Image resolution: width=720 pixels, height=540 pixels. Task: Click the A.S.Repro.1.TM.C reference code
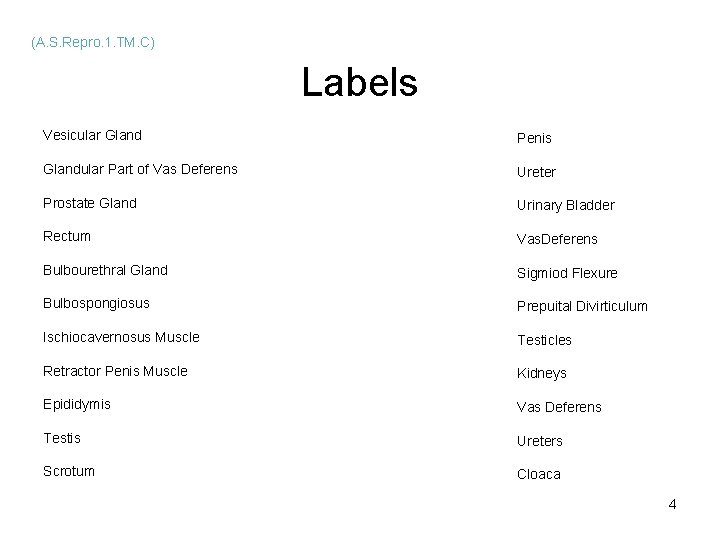click(x=93, y=43)
